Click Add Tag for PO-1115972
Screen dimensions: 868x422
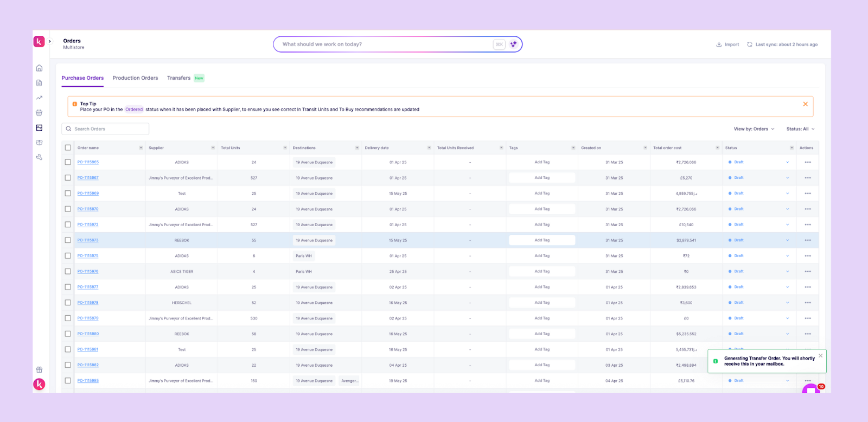pyautogui.click(x=542, y=225)
